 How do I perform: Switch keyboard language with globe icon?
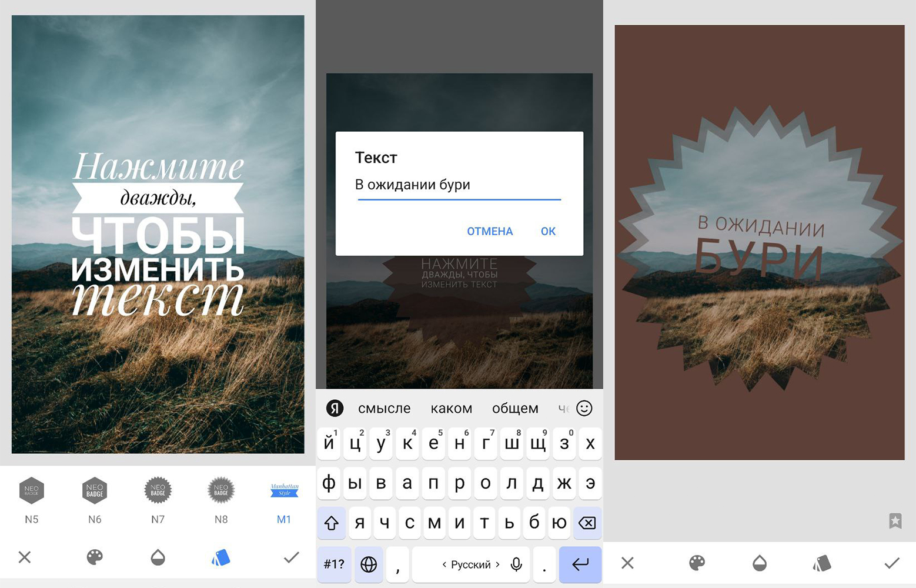point(369,564)
